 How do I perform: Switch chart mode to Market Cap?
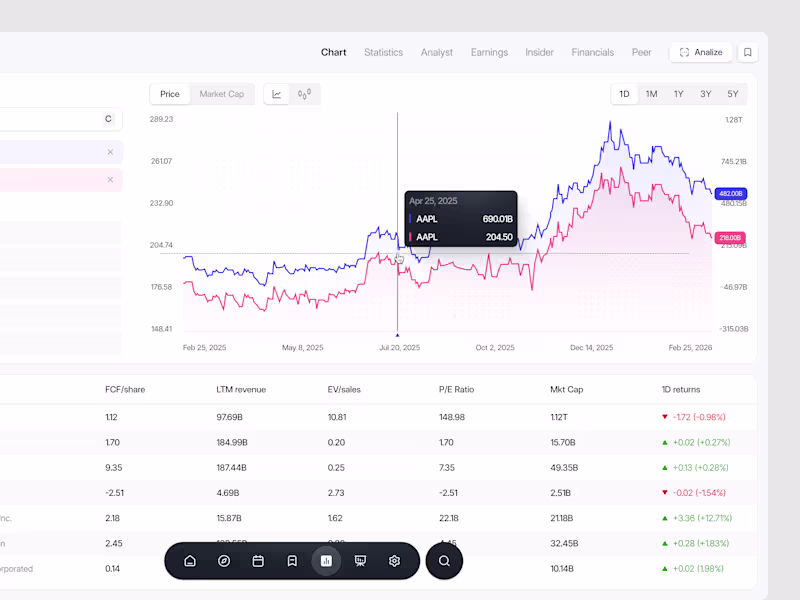click(222, 93)
